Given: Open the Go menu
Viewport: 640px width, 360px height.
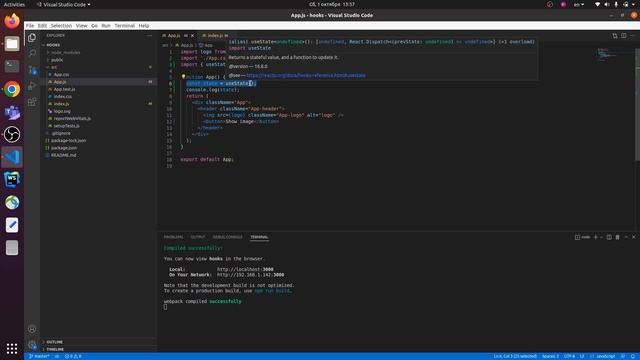Looking at the screenshot, I should [x=94, y=25].
